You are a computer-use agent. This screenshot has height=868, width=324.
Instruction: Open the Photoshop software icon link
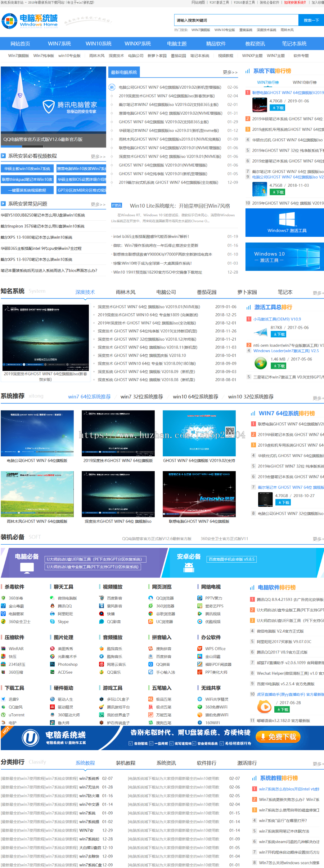tap(53, 664)
